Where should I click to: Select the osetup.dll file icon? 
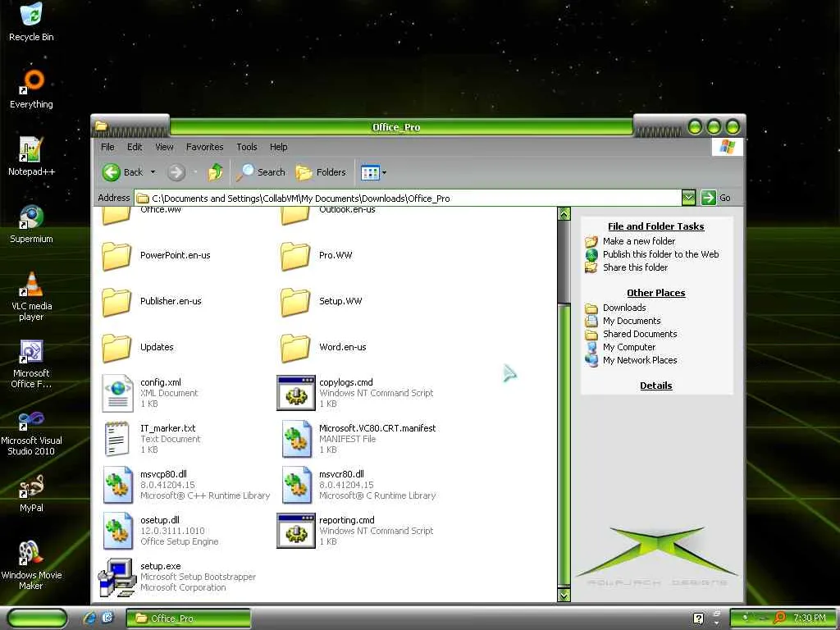(x=117, y=531)
